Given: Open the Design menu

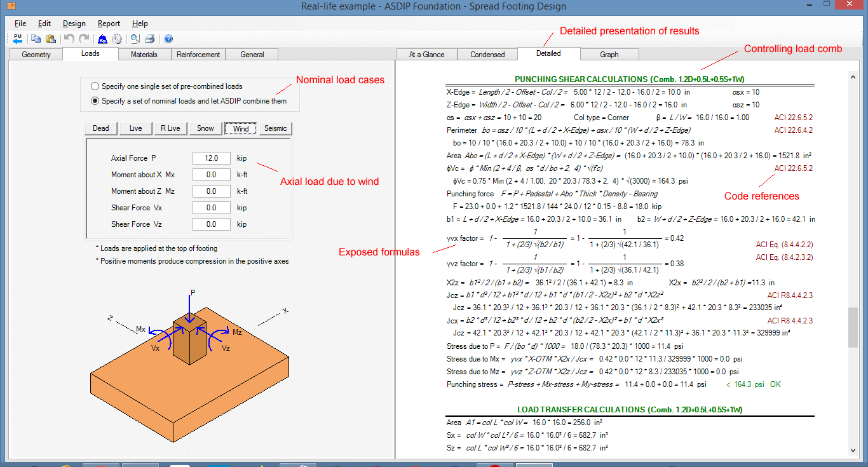Looking at the screenshot, I should [74, 24].
